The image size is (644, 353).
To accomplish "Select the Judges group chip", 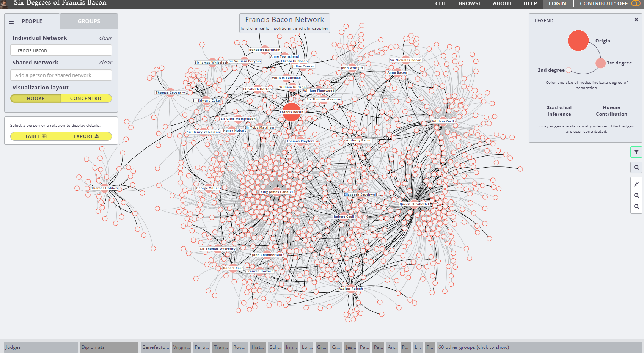I will 41,347.
